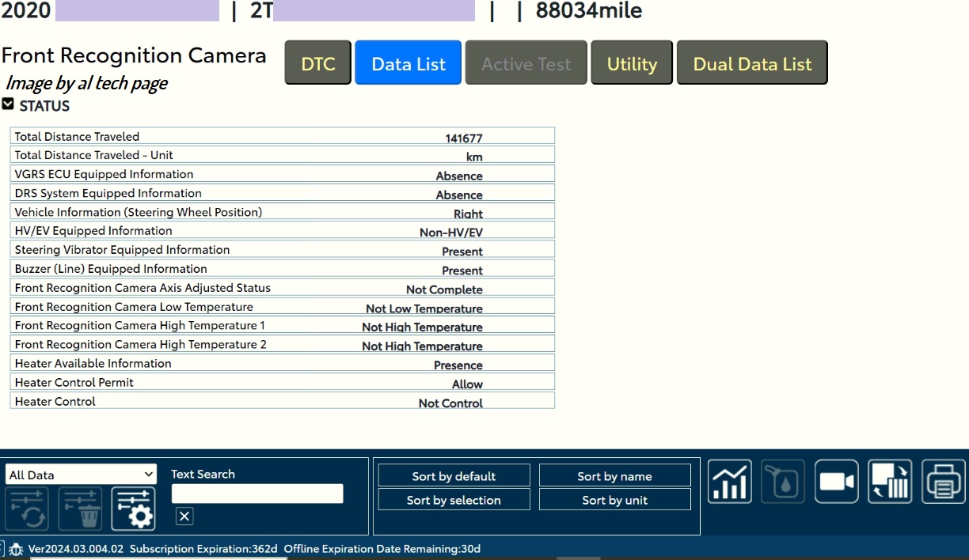Click the bug icon in status bar
Viewport: 969px width, 560px height.
[16, 549]
